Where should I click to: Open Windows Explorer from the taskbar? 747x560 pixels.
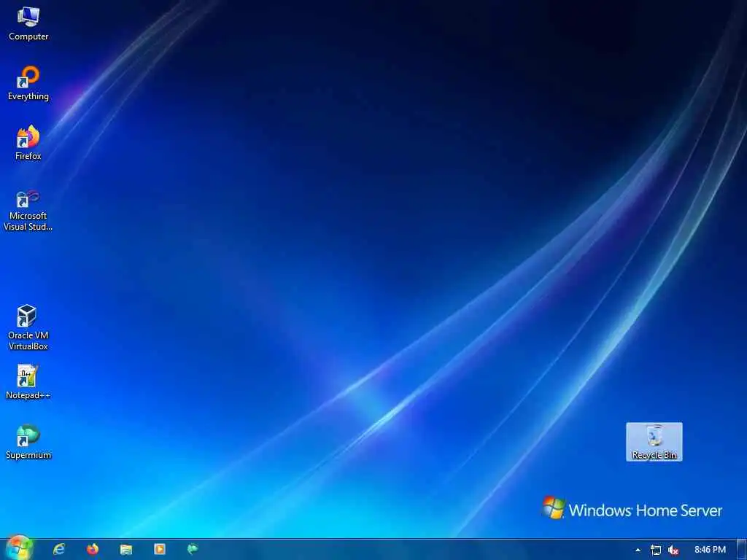126,550
